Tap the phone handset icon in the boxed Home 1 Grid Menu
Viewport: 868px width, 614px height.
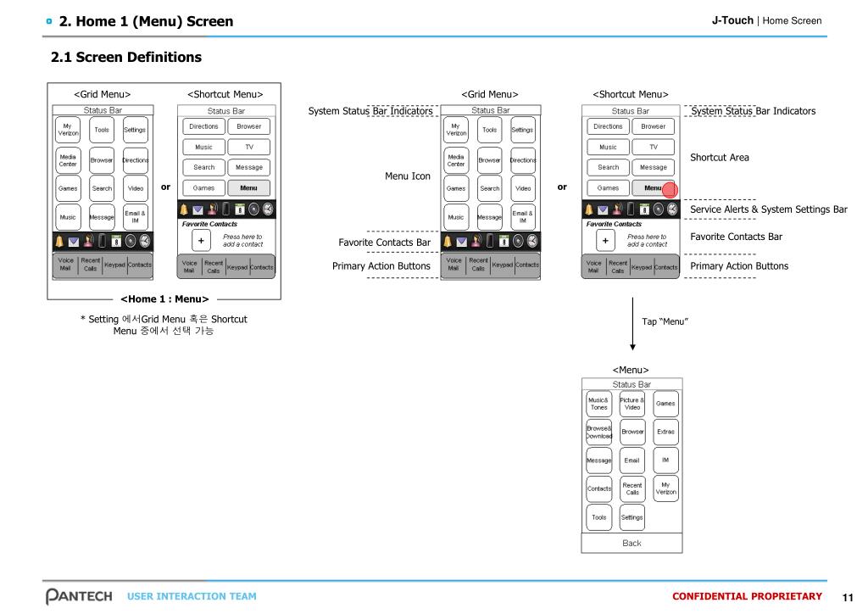[103, 240]
